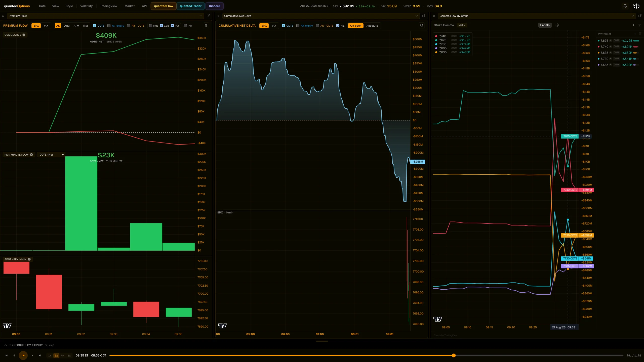Click the quantedOptions logo
Image resolution: width=644 pixels, height=362 pixels.
(x=17, y=6)
